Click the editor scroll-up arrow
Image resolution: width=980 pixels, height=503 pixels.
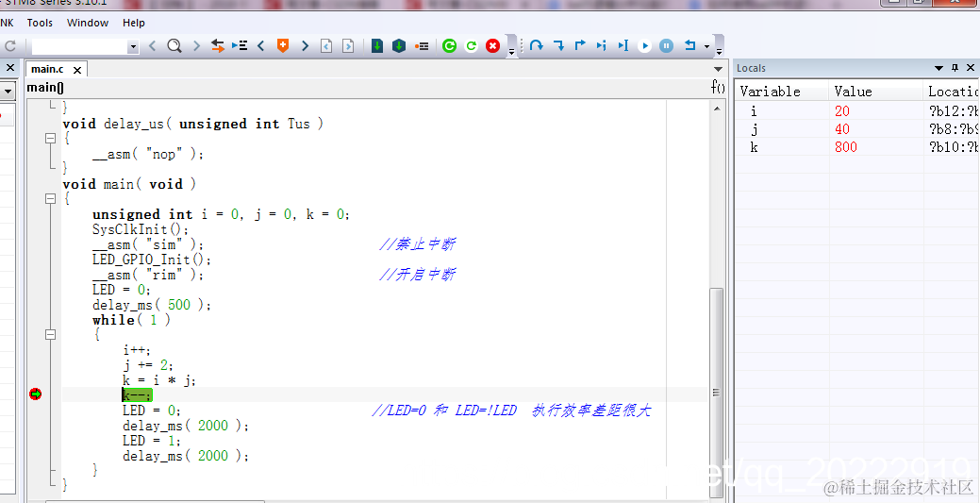click(716, 109)
